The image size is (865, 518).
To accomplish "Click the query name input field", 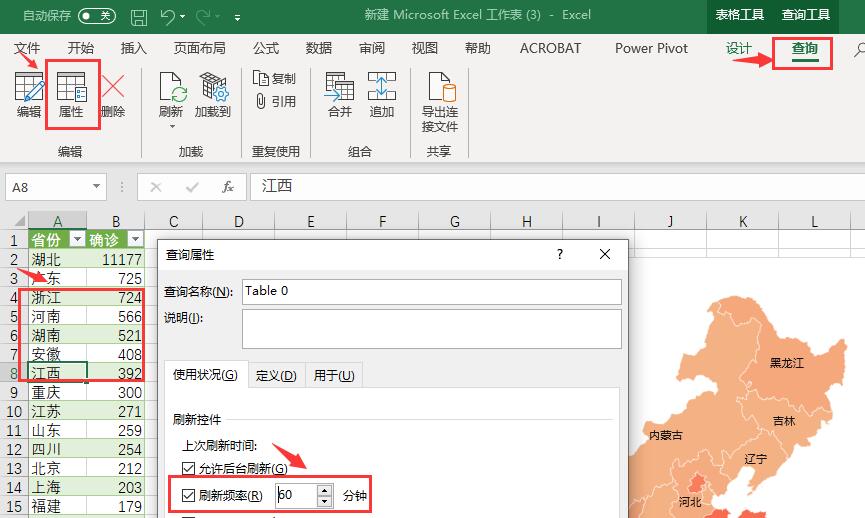I will [431, 291].
